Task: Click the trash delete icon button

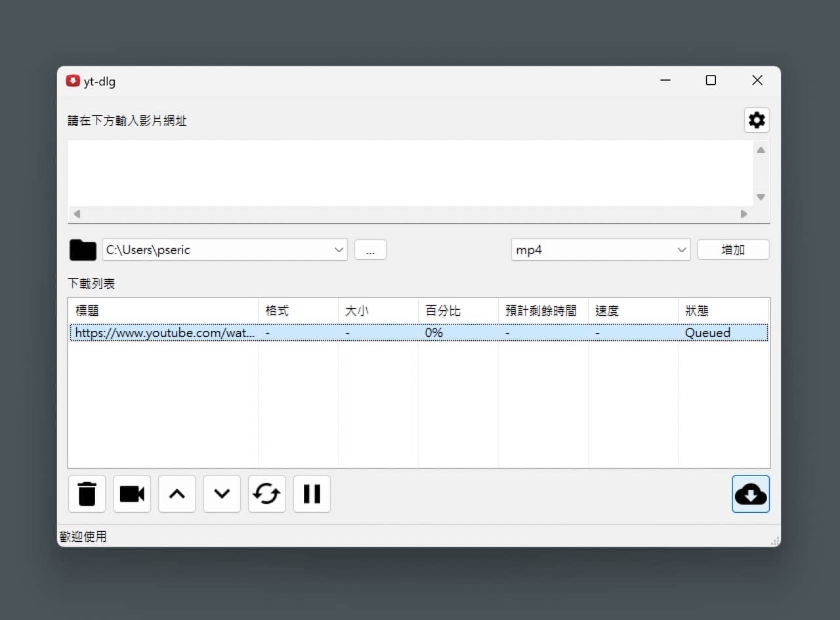Action: coord(87,494)
